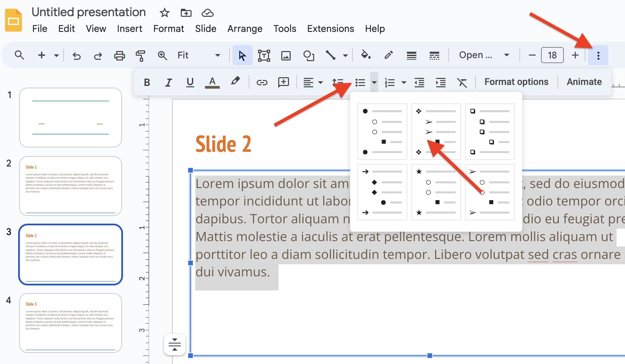Select the Slide 3 thumbnail

(71, 322)
